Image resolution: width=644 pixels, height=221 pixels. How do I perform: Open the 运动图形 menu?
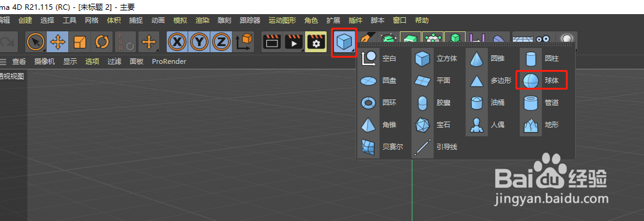(x=283, y=20)
